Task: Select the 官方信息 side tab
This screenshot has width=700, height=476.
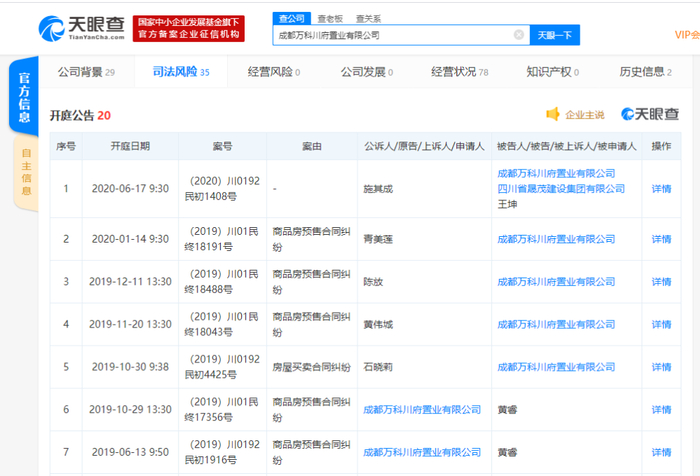Action: [x=25, y=98]
